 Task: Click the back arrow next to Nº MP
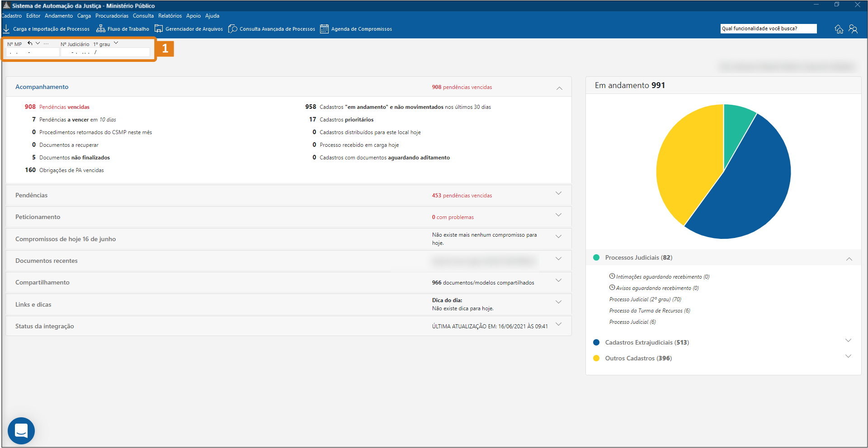[30, 43]
